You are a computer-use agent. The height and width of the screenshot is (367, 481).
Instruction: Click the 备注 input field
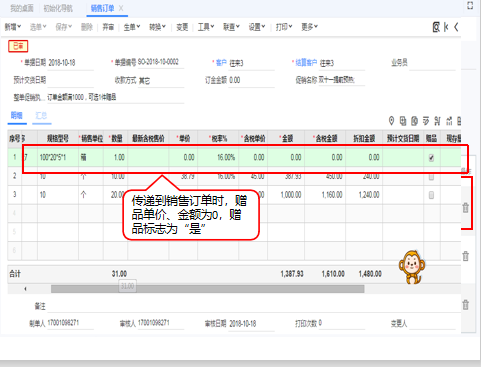pyautogui.click(x=253, y=306)
